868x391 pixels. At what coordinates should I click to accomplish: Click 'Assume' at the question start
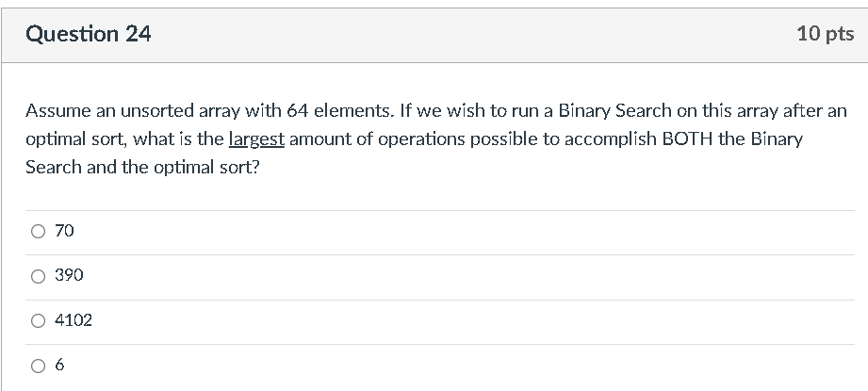pos(58,111)
